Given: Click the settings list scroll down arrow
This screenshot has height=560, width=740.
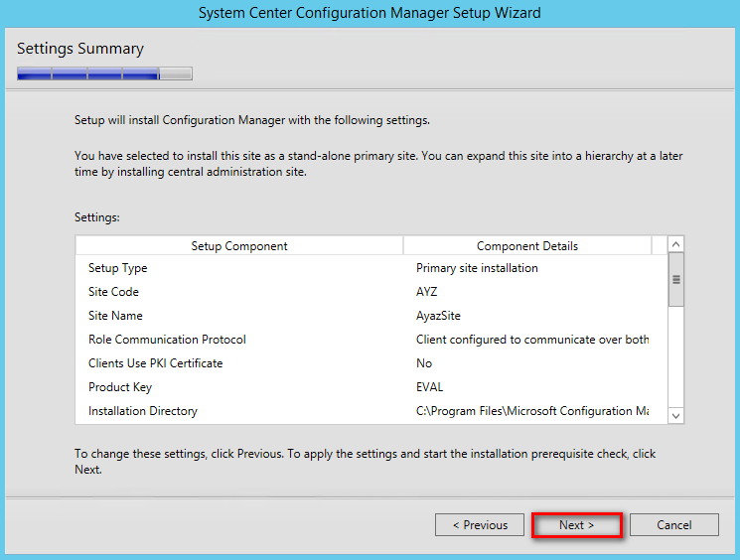Looking at the screenshot, I should 675,416.
